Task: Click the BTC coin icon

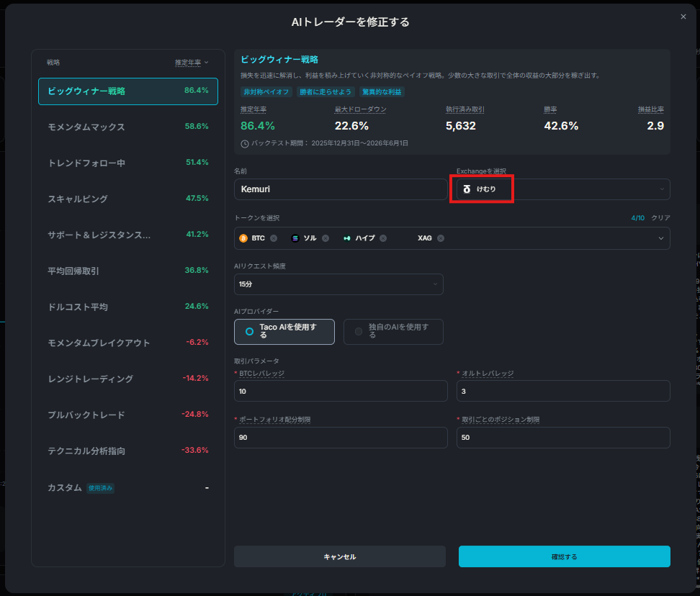Action: tap(243, 238)
